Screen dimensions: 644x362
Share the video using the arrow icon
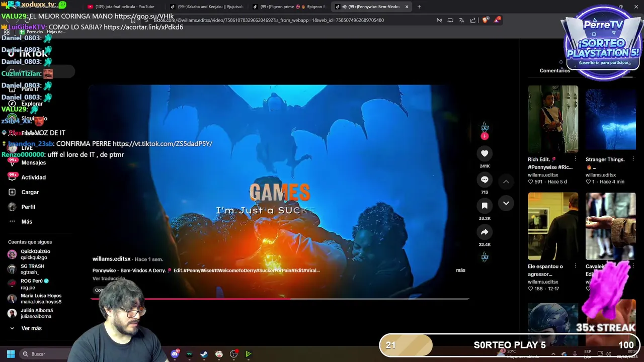pos(485,232)
